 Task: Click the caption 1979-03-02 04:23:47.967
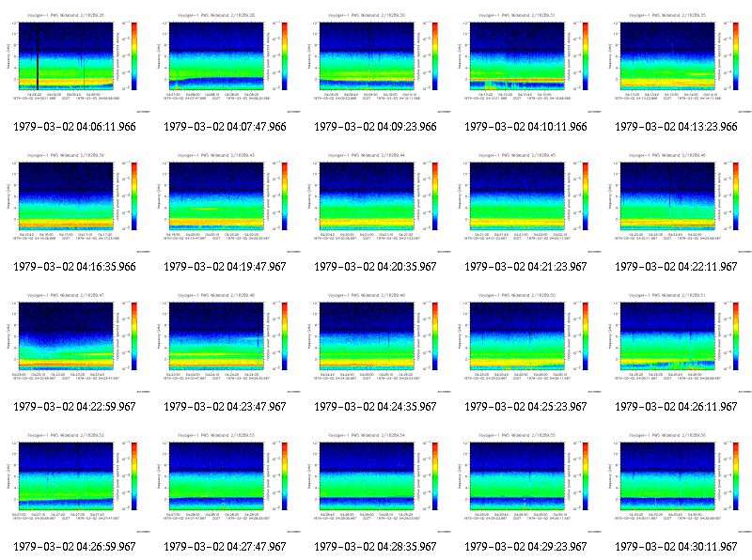pos(225,407)
